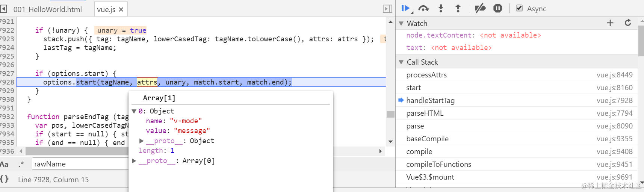The height and width of the screenshot is (192, 644).
Task: Set breakpoint on line 7923
Action: click(x=7, y=39)
